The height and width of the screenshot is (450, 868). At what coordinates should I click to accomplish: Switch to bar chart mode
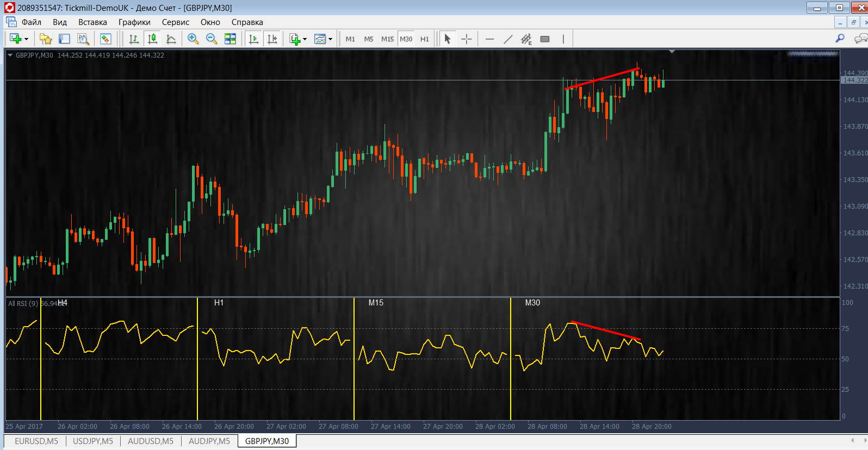(134, 39)
